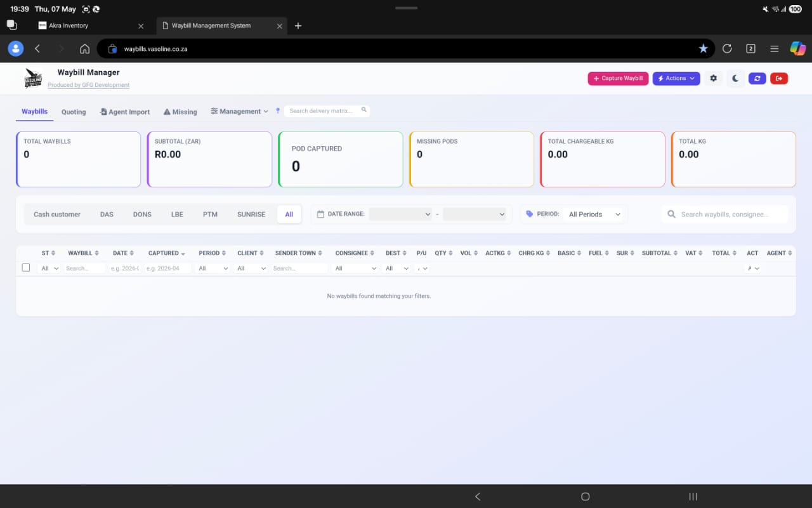Image resolution: width=812 pixels, height=508 pixels.
Task: Reload the page with browser refresh icon
Action: 727,48
